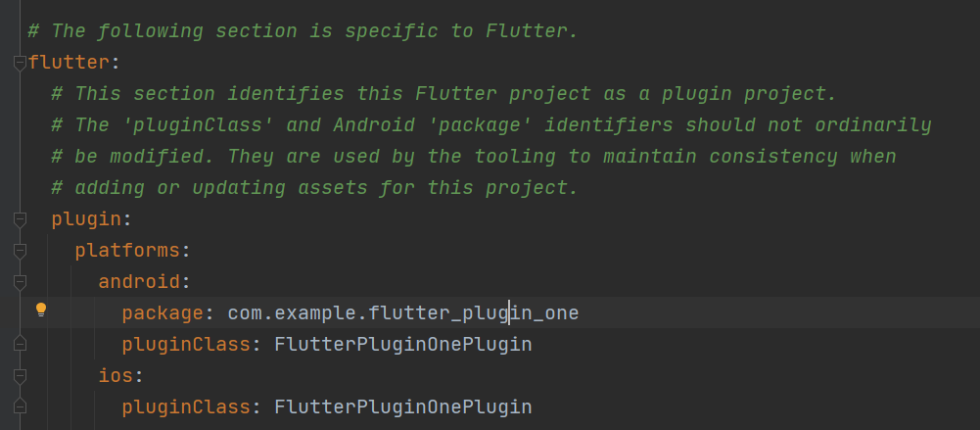Screen dimensions: 980x430
Task: Click the yellow lightbulb intention icon
Action: [40, 310]
